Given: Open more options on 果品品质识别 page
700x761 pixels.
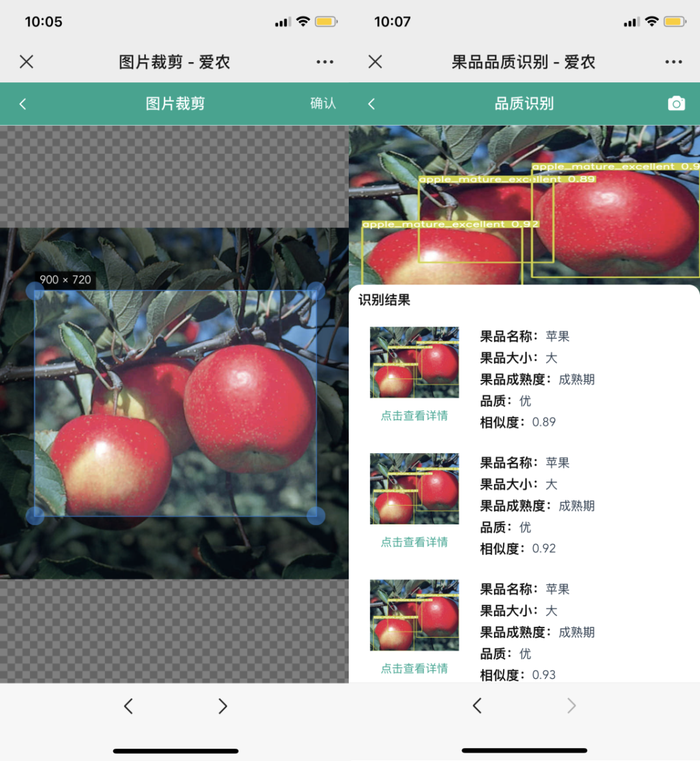Looking at the screenshot, I should pyautogui.click(x=673, y=62).
